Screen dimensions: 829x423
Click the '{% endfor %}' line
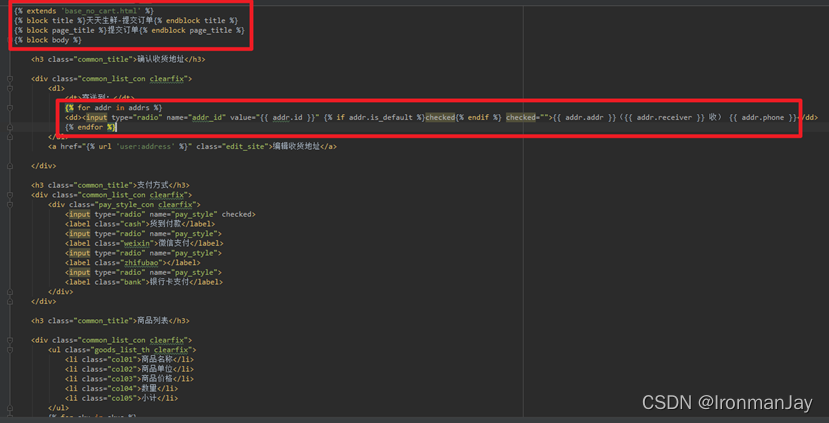(x=90, y=127)
